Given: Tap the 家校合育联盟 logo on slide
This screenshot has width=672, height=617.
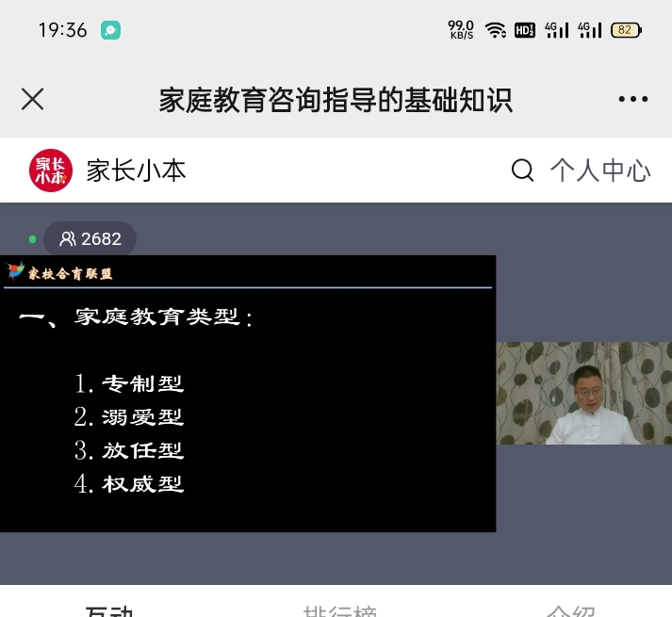Looking at the screenshot, I should coord(58,271).
